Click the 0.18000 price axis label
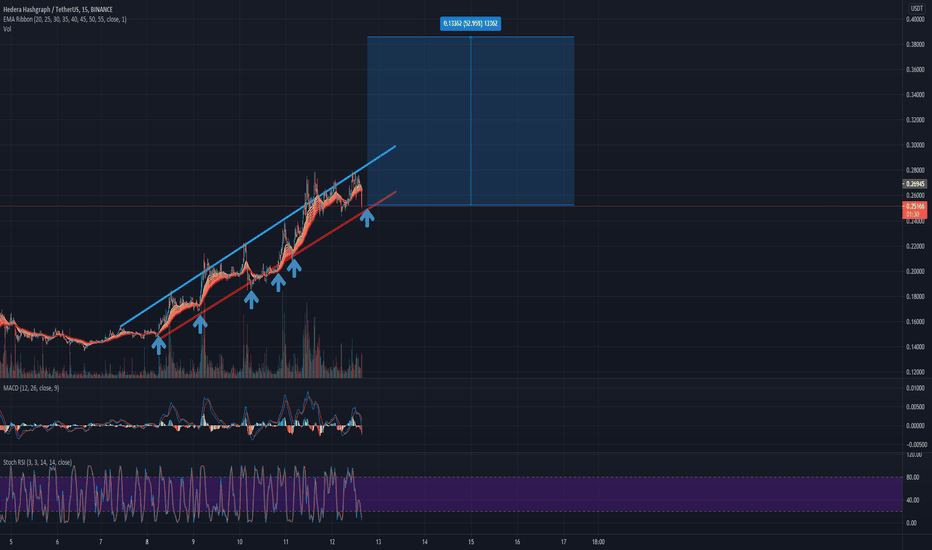The height and width of the screenshot is (550, 932). pyautogui.click(x=915, y=296)
